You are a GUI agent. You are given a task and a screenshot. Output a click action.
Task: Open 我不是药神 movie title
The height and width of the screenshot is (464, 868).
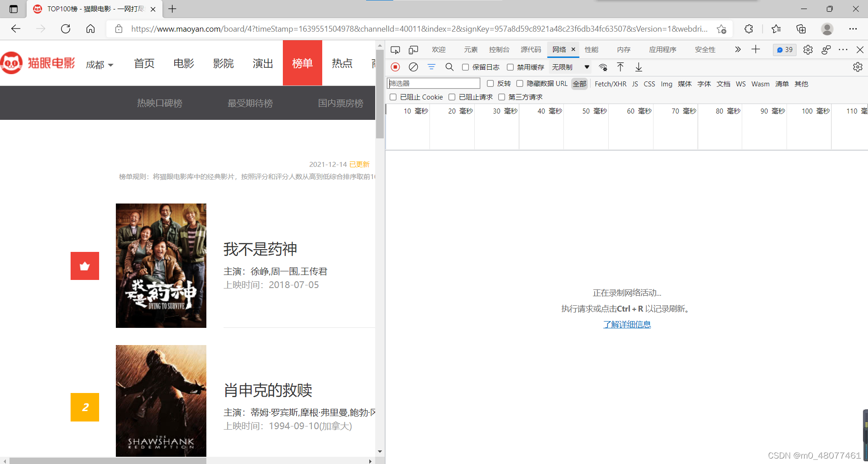260,249
